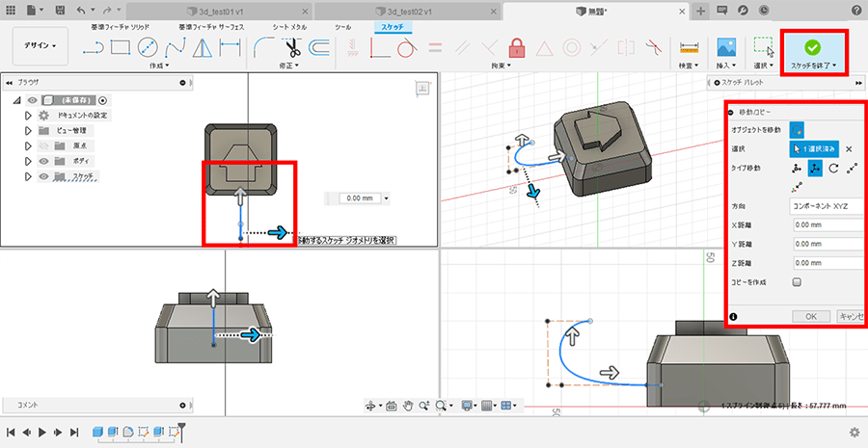Enable the コピーを作成 checkbox
Viewport: 868px width, 448px height.
click(x=797, y=282)
